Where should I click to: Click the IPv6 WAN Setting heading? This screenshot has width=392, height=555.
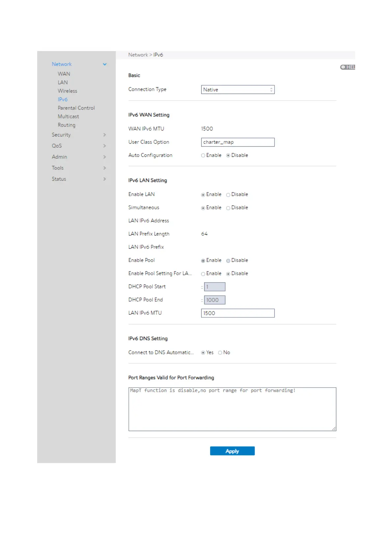coord(149,115)
